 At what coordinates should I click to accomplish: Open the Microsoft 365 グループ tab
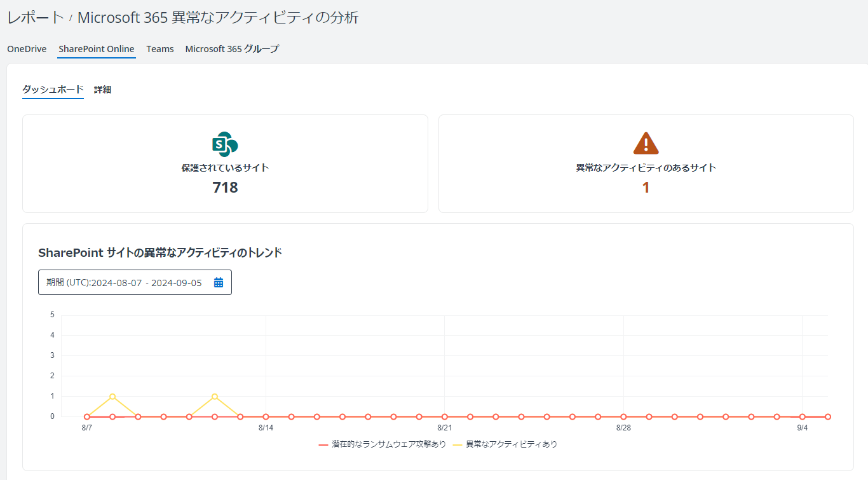tap(232, 49)
